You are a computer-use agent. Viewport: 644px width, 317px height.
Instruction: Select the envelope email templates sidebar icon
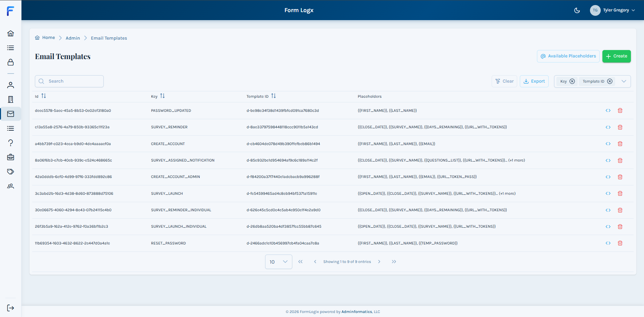10,114
